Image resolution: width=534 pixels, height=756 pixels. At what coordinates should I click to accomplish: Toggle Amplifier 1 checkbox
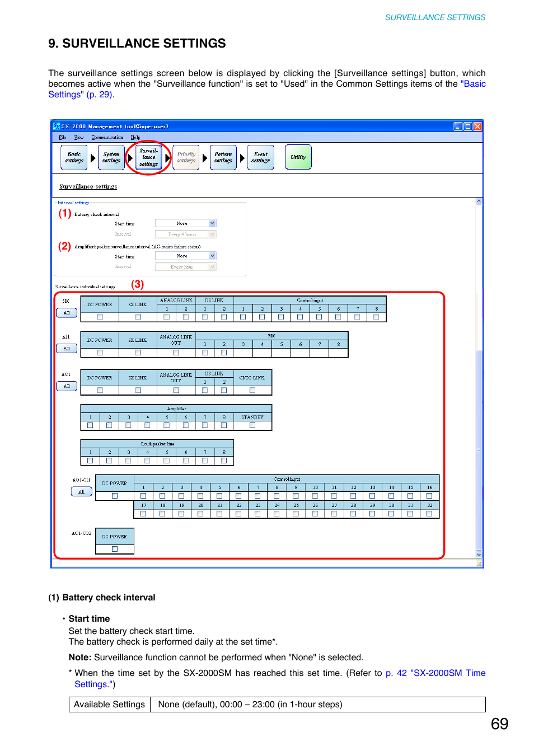pyautogui.click(x=90, y=425)
